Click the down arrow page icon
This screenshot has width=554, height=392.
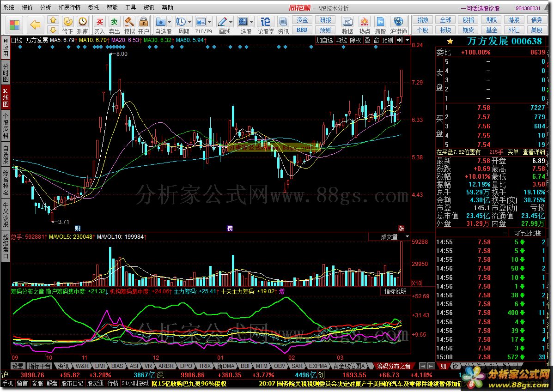(53, 30)
